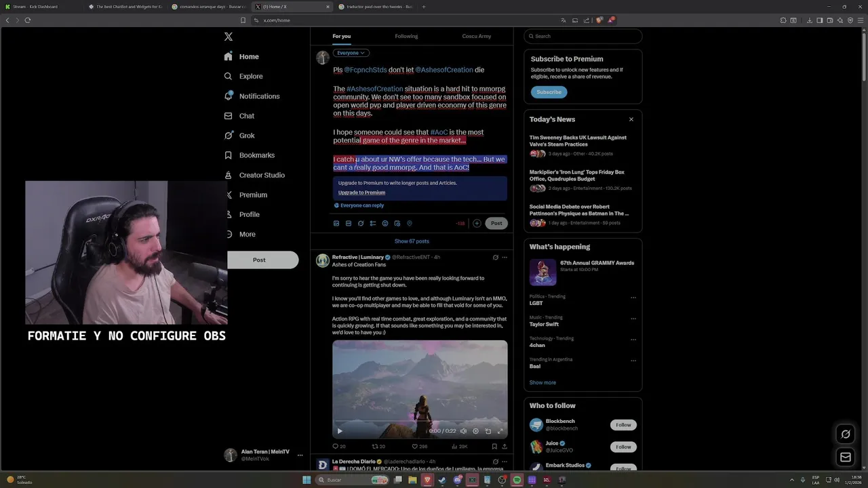The height and width of the screenshot is (488, 868).
Task: Like the Refractive Luminary post
Action: [x=420, y=447]
